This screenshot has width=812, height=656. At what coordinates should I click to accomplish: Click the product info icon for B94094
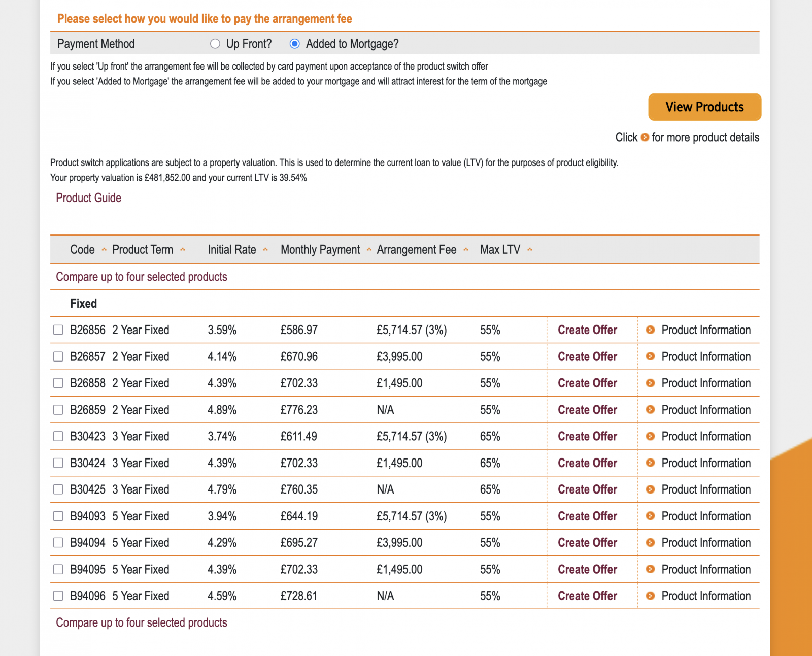click(x=650, y=543)
